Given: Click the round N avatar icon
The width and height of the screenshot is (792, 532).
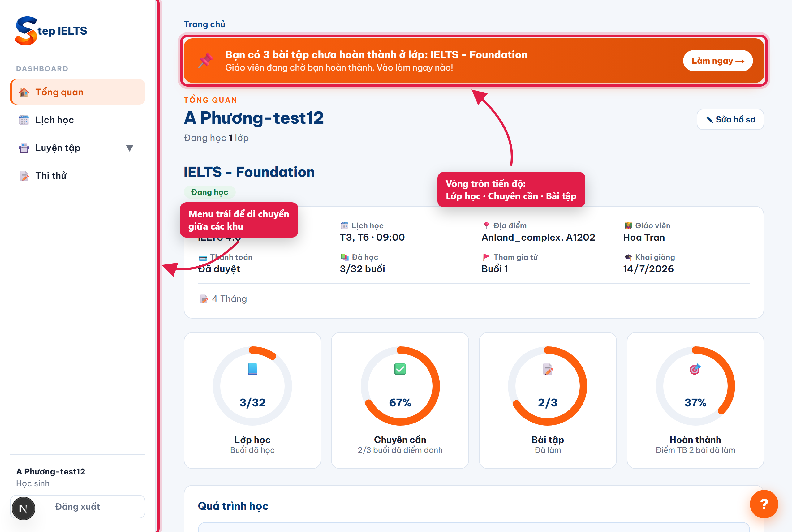Looking at the screenshot, I should [24, 508].
